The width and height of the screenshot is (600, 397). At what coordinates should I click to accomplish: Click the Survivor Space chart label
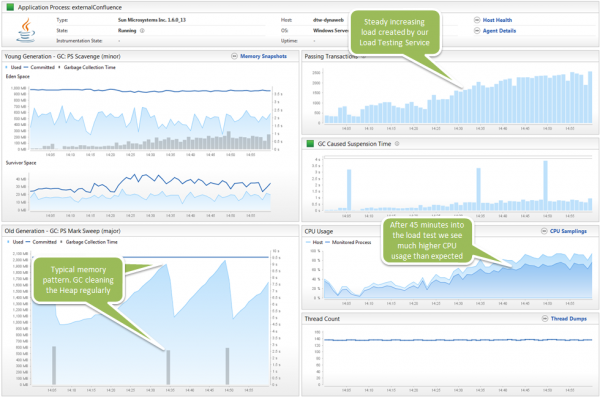point(21,163)
